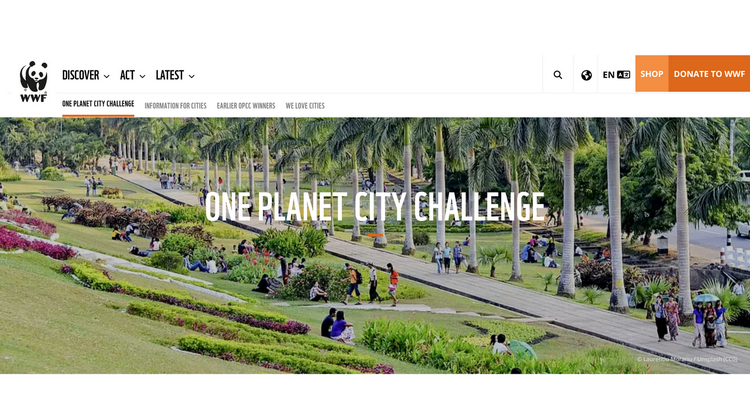The width and height of the screenshot is (750, 413).
Task: Switch language using the EN label
Action: click(x=608, y=75)
